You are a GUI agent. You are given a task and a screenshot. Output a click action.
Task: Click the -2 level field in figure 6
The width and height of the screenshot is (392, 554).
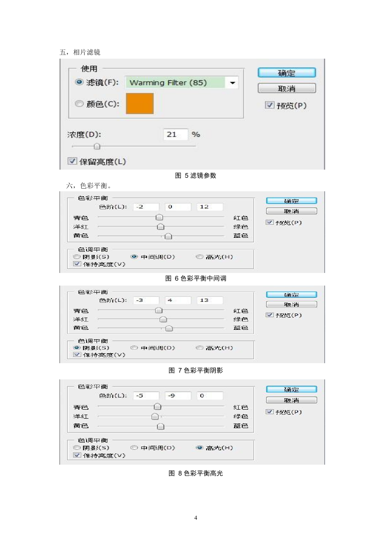pyautogui.click(x=146, y=207)
